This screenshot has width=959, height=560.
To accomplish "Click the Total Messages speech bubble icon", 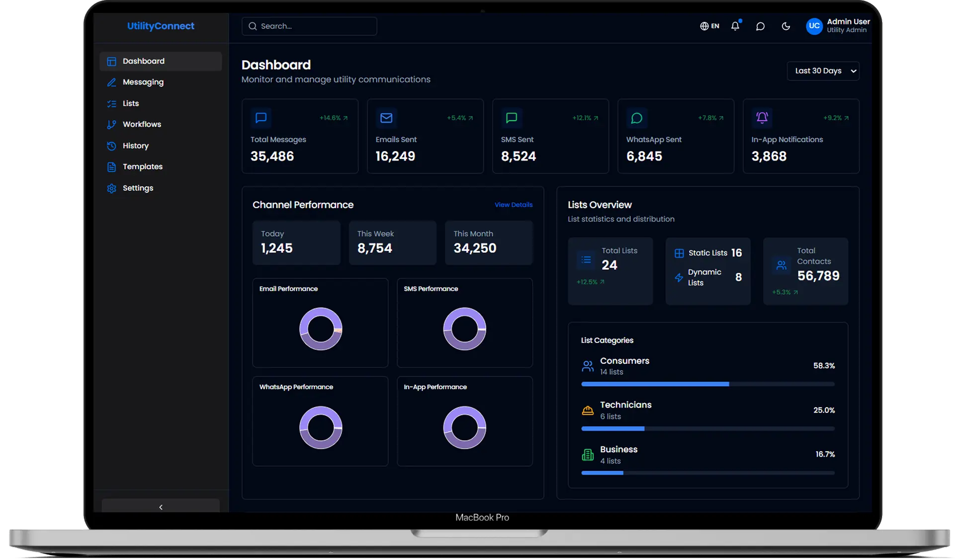I will point(261,118).
